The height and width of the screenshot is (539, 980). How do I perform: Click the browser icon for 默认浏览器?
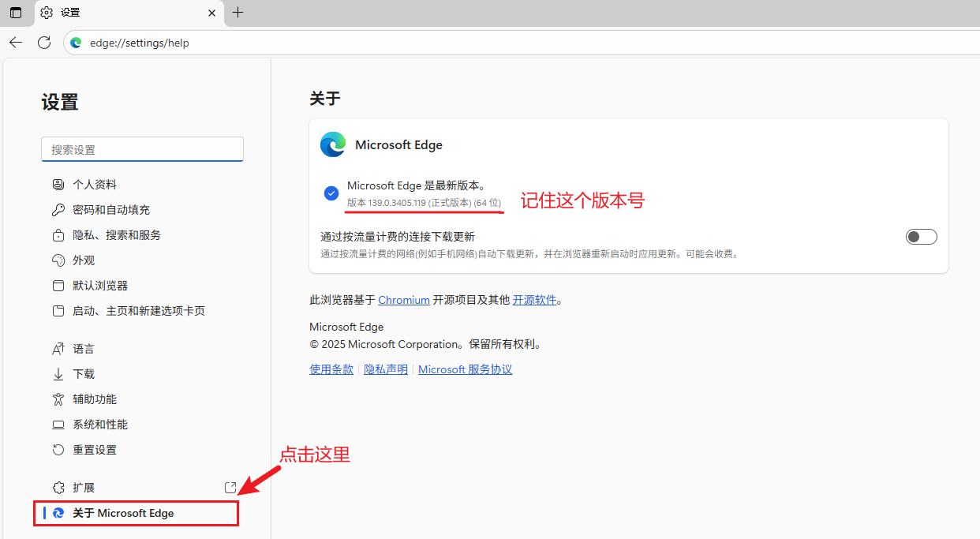point(58,286)
